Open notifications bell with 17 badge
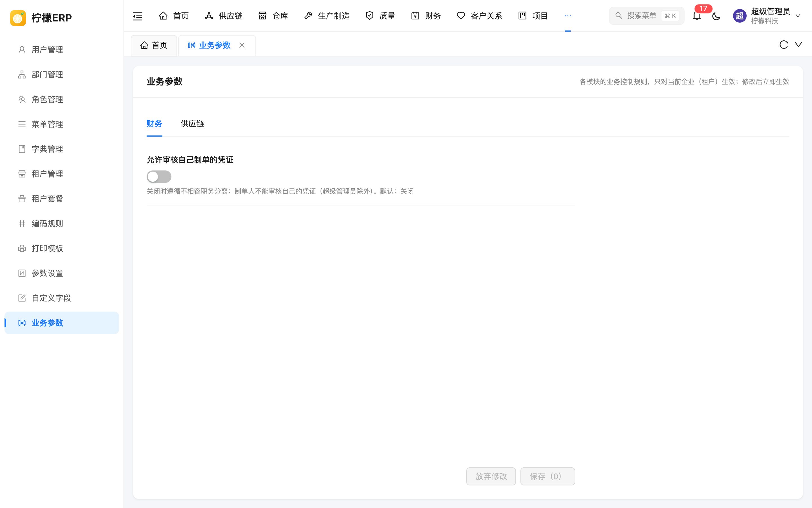The height and width of the screenshot is (508, 812). [697, 16]
